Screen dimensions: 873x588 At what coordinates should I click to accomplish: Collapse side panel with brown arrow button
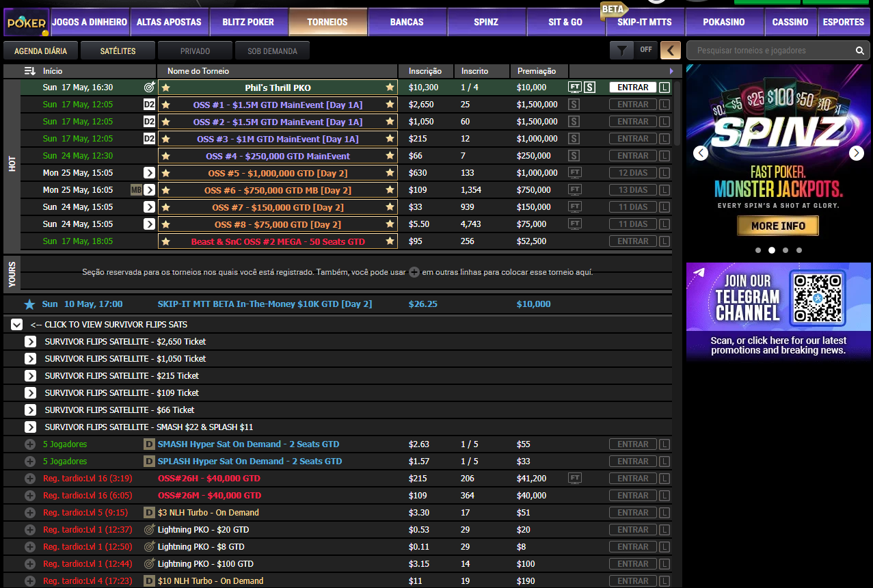pyautogui.click(x=671, y=51)
